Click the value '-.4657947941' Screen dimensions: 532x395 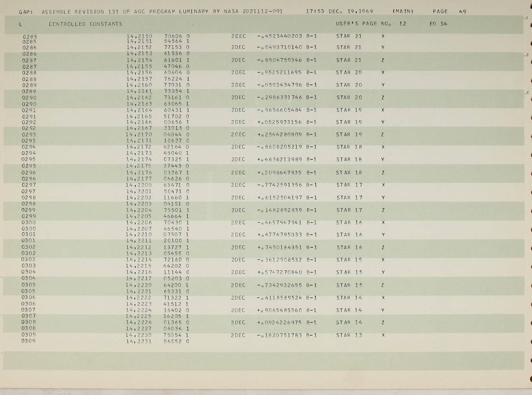279,222
